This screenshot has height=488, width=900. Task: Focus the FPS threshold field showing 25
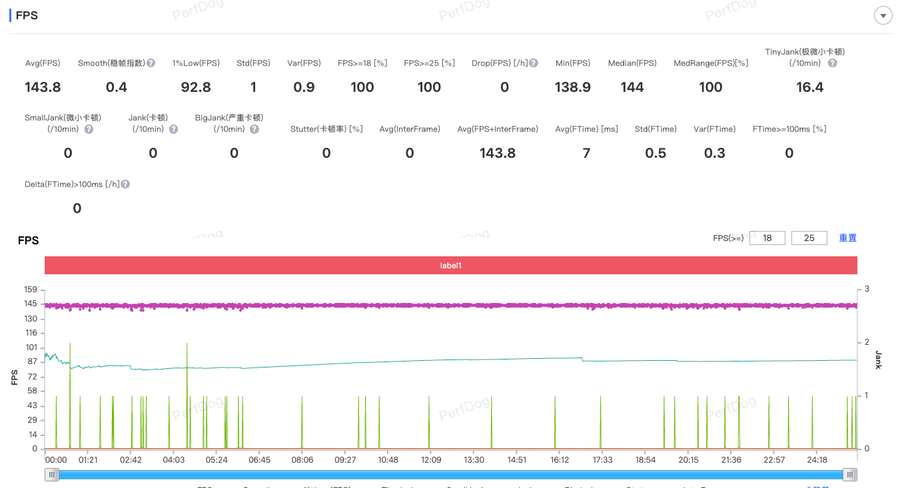(x=809, y=238)
